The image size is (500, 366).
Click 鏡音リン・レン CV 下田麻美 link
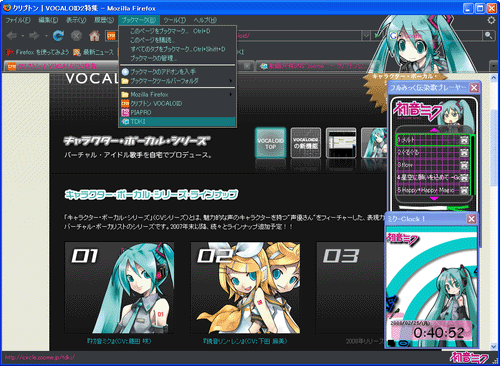pyautogui.click(x=245, y=341)
